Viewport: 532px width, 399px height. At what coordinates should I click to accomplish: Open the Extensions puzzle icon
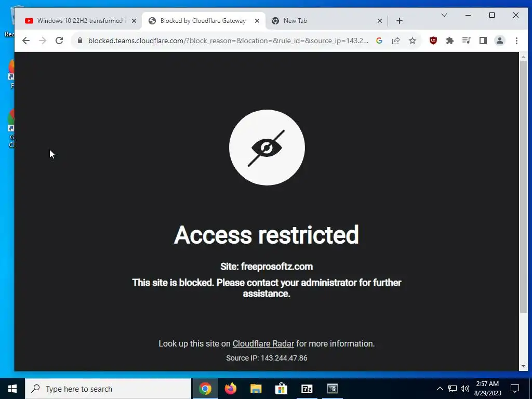(449, 41)
